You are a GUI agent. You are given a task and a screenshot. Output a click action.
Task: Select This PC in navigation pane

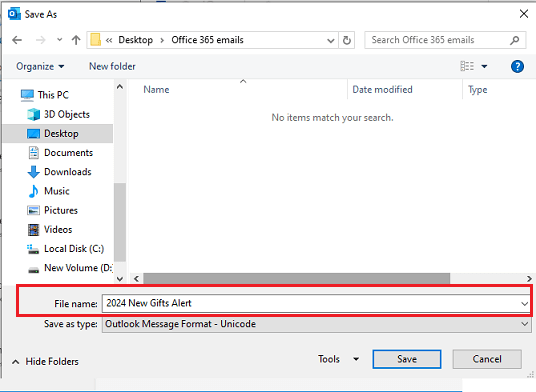(x=53, y=95)
